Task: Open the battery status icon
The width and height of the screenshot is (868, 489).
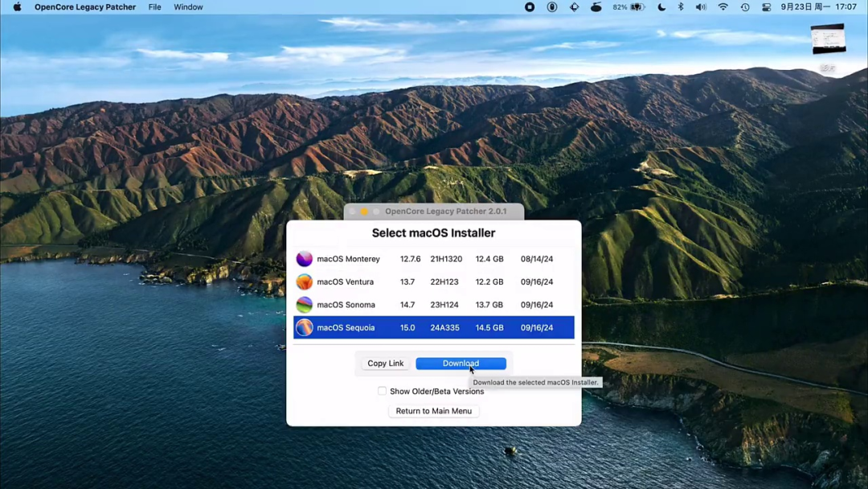Action: pyautogui.click(x=637, y=7)
